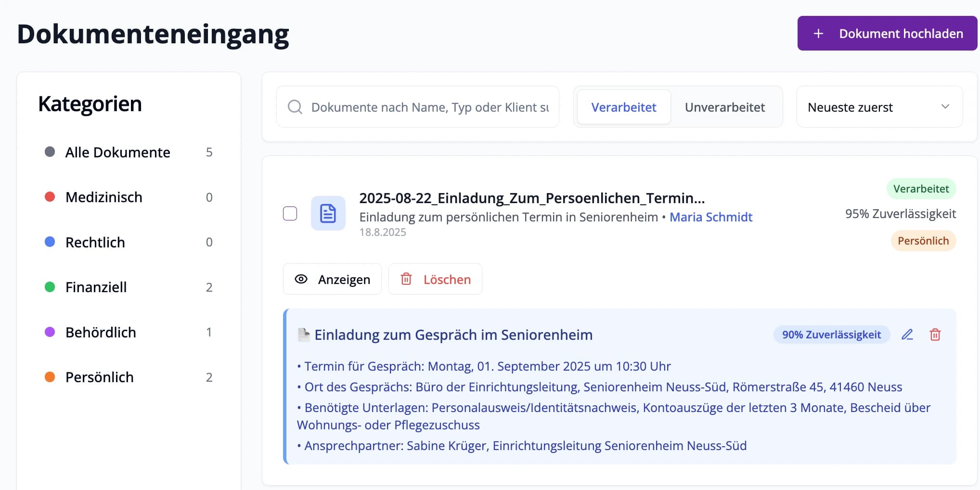Switch to the Unverarbeitet tab

(x=724, y=107)
